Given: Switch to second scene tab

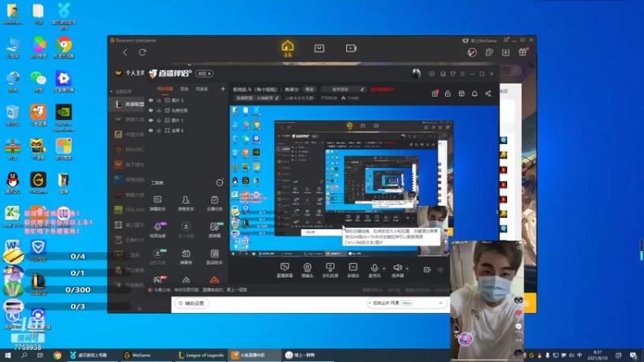Looking at the screenshot, I should click(184, 88).
